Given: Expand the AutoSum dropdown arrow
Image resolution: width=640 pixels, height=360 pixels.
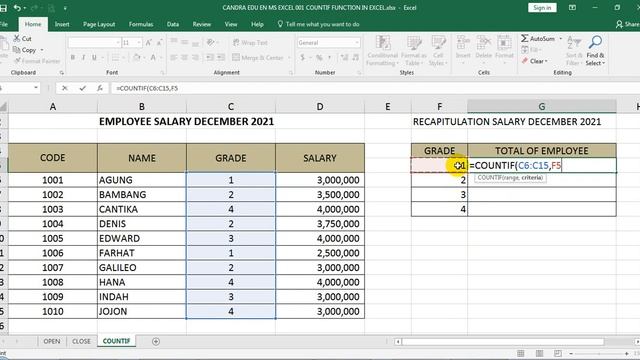Looking at the screenshot, I should (x=560, y=39).
